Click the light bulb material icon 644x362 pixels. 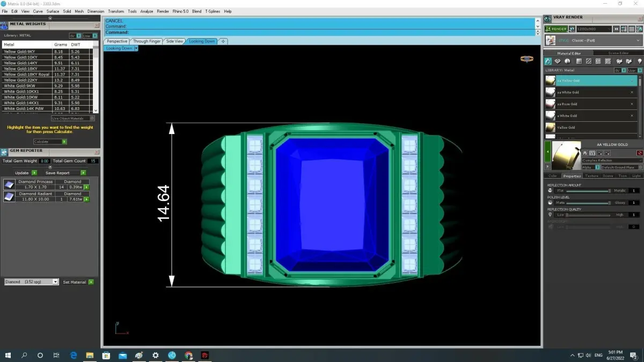pos(639,62)
